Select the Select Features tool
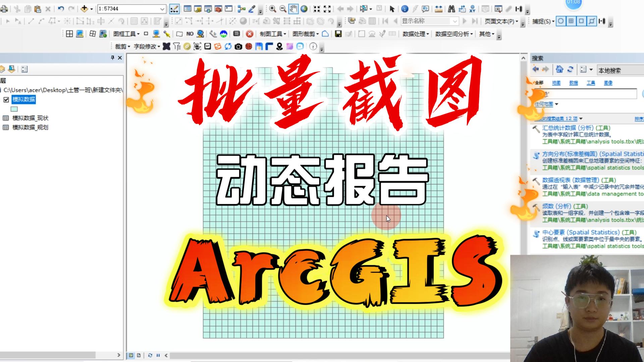 pos(364,8)
